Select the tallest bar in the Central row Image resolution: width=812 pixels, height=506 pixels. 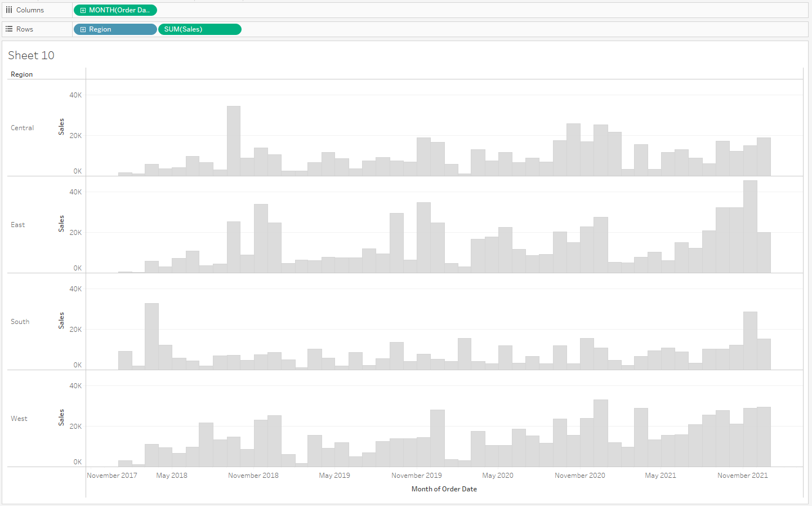point(234,141)
